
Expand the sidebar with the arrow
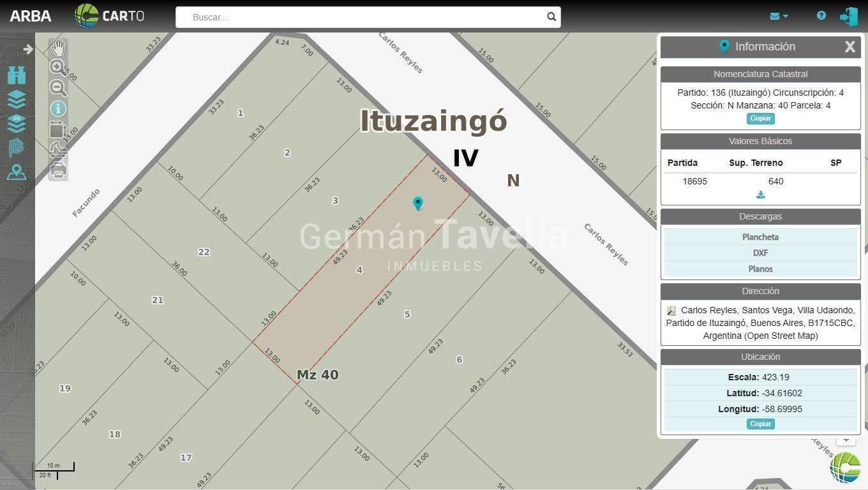click(28, 49)
